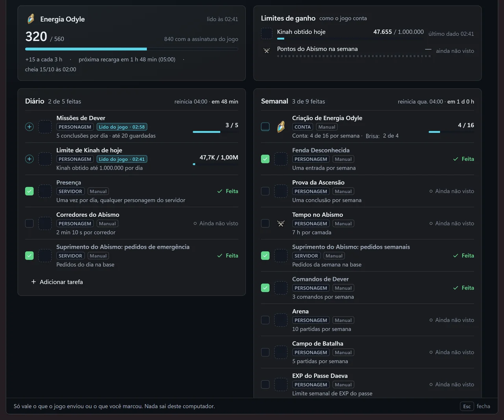Mark Corredores do Abismo as done

(29, 223)
